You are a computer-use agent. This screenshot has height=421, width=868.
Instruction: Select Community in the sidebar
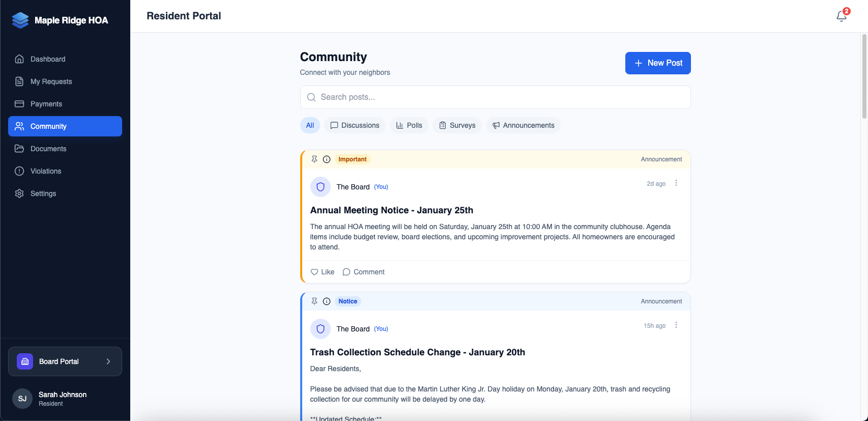click(65, 126)
